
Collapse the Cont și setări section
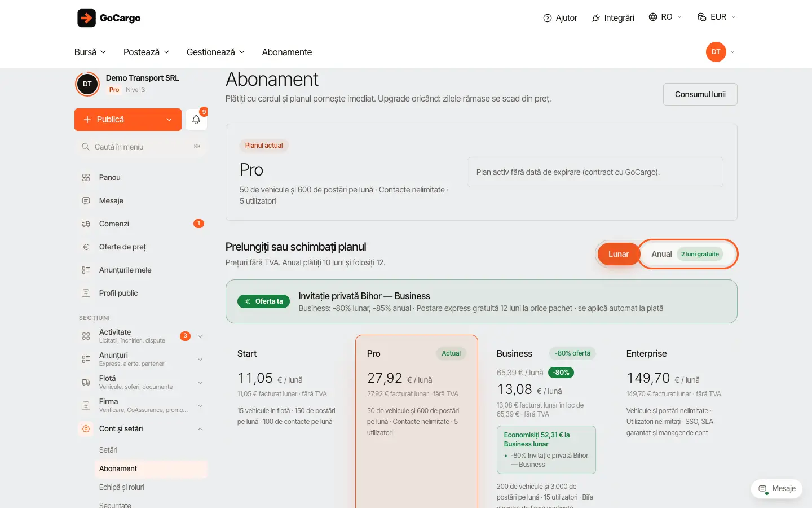(x=142, y=428)
